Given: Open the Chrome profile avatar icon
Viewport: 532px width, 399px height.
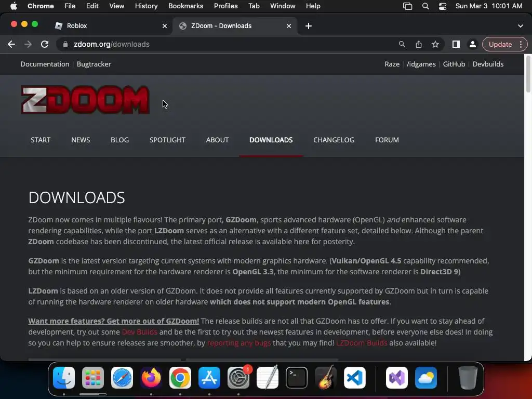Looking at the screenshot, I should point(472,44).
